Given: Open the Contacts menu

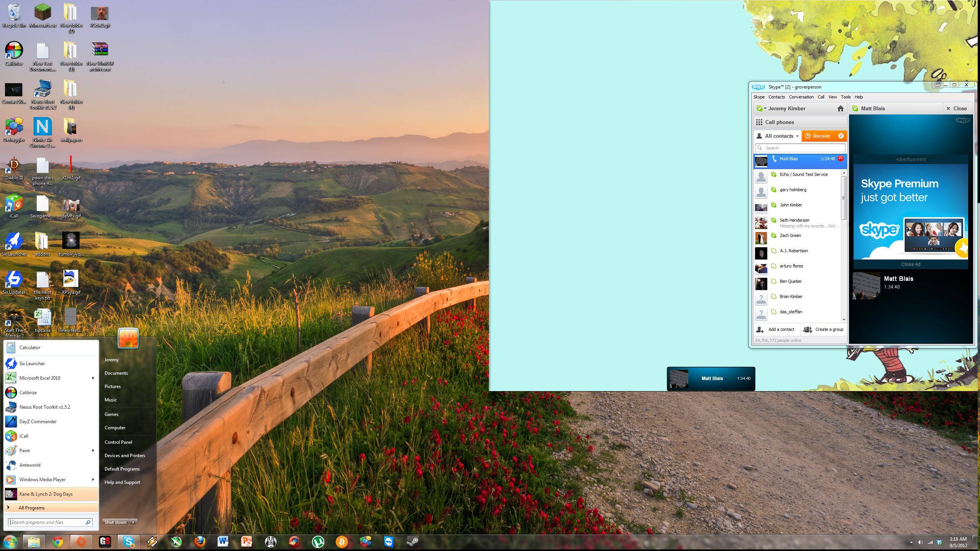Looking at the screenshot, I should point(777,97).
